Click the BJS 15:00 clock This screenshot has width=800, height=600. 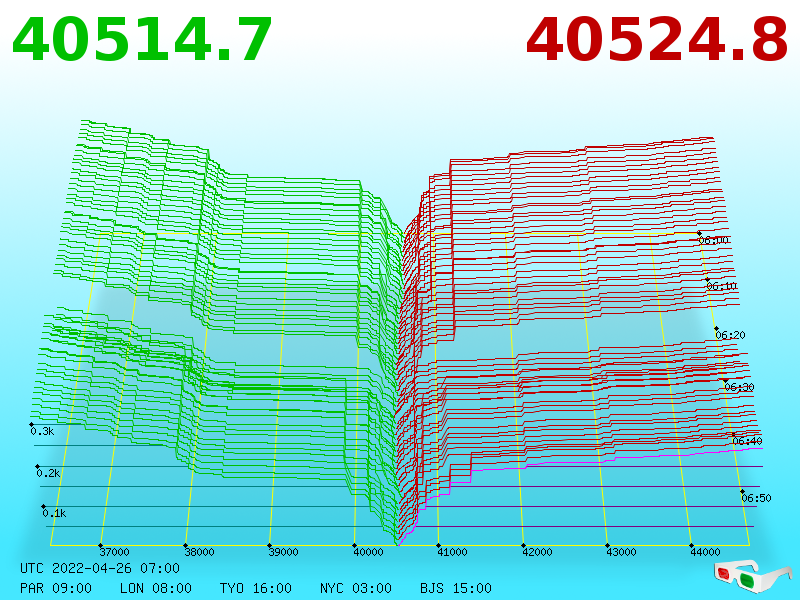[456, 588]
